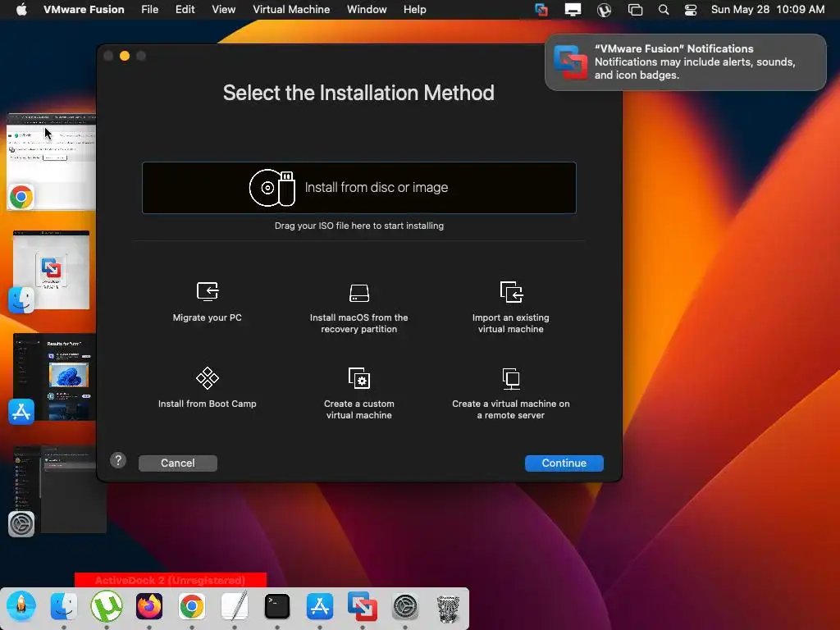Click VMware Fusion icon in the dock
840x630 pixels.
(x=363, y=606)
